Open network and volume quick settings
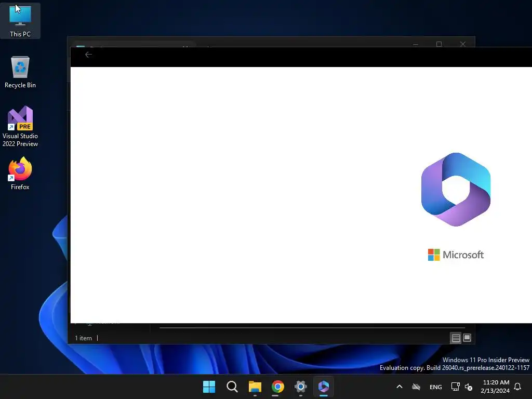 [462, 387]
